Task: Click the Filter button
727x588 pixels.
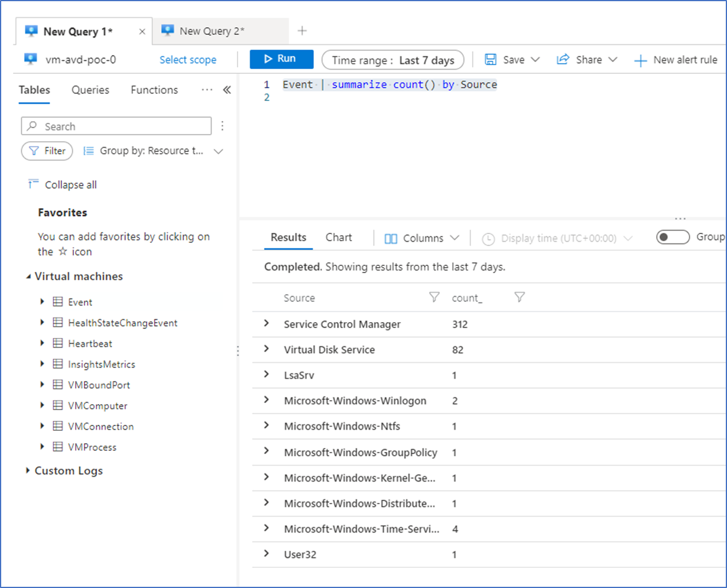Action: [x=47, y=151]
